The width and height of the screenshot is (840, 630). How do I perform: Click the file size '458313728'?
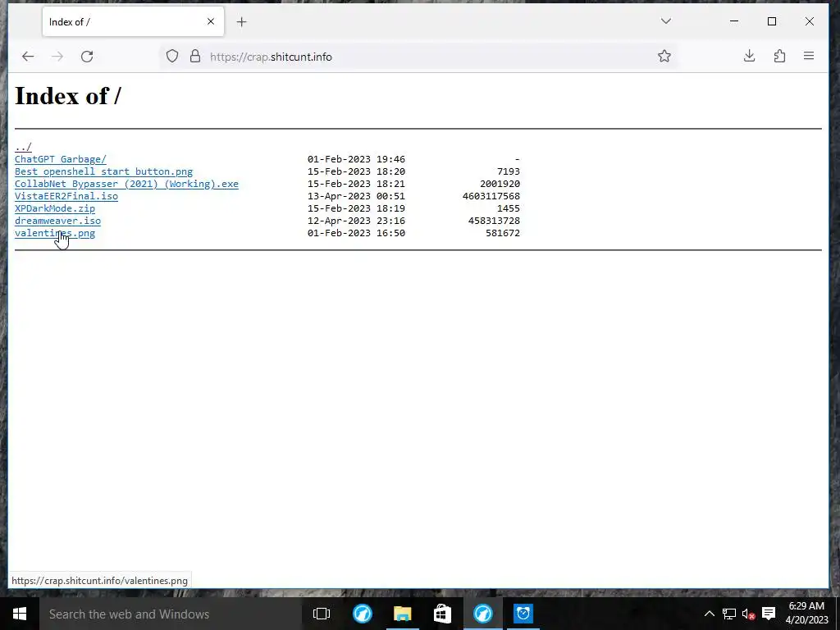[494, 221]
